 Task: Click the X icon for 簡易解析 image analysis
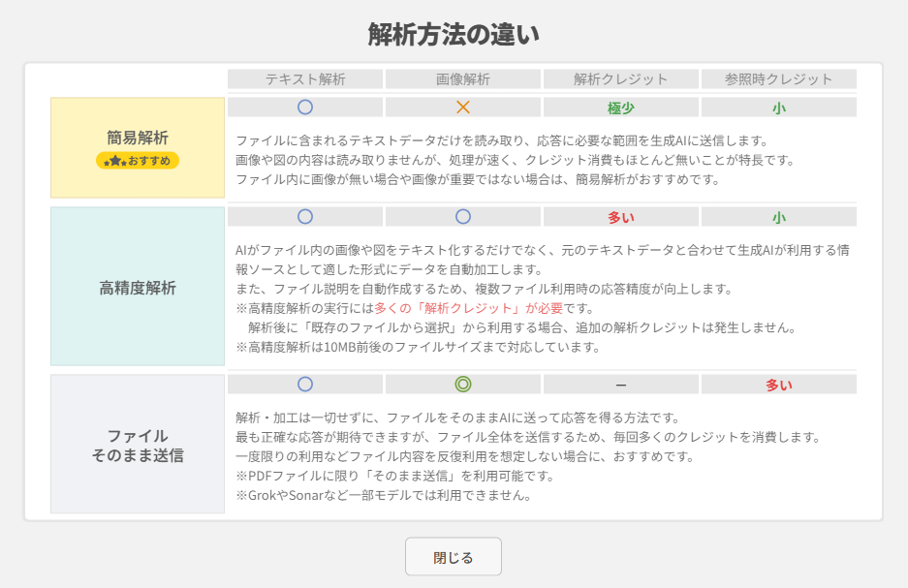461,107
